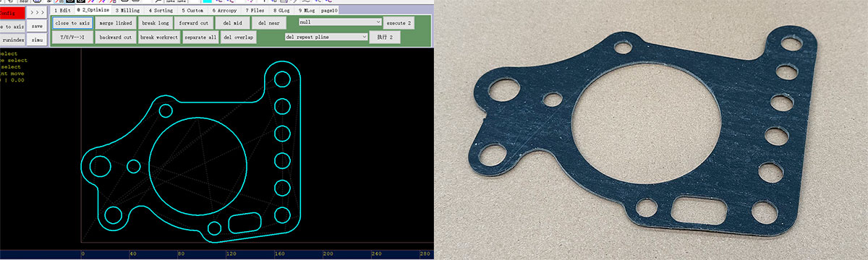Click the close to axis button
This screenshot has height=260, width=868.
pos(72,23)
